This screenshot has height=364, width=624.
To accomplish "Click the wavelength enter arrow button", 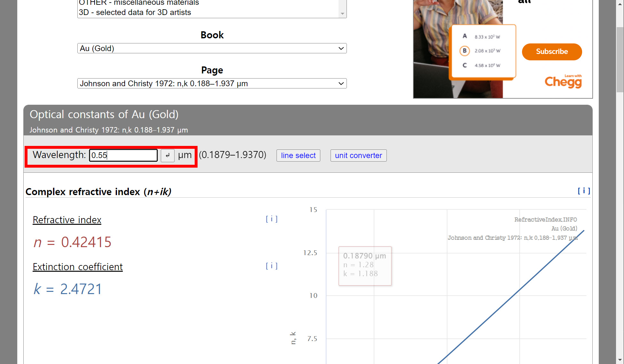I will pos(168,155).
